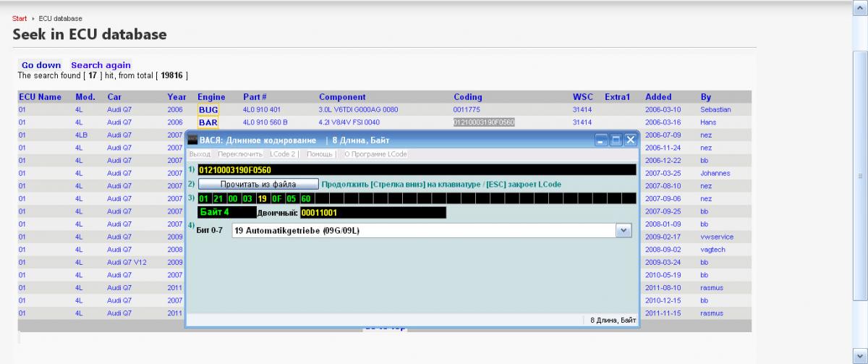Minimize the long coding dialog

tap(601, 140)
